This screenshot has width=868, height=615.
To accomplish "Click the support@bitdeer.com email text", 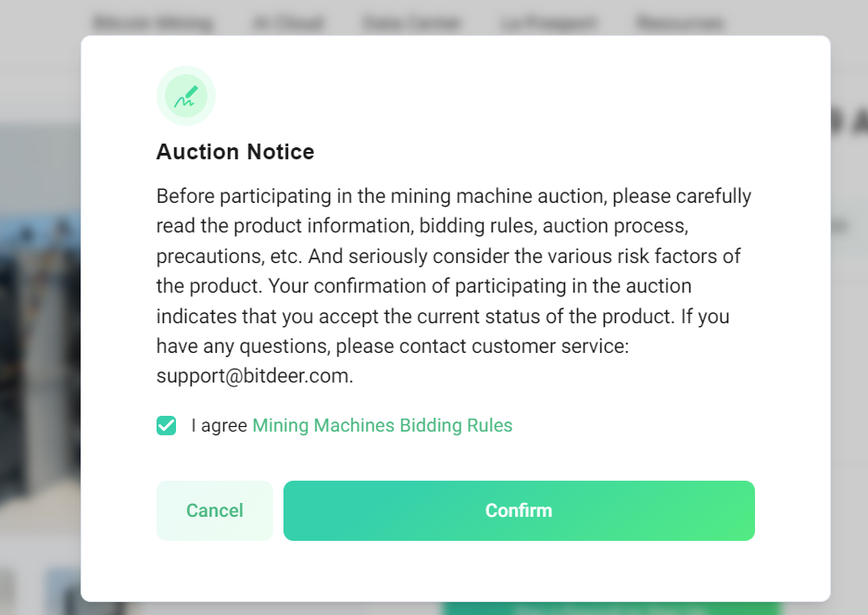I will 253,376.
